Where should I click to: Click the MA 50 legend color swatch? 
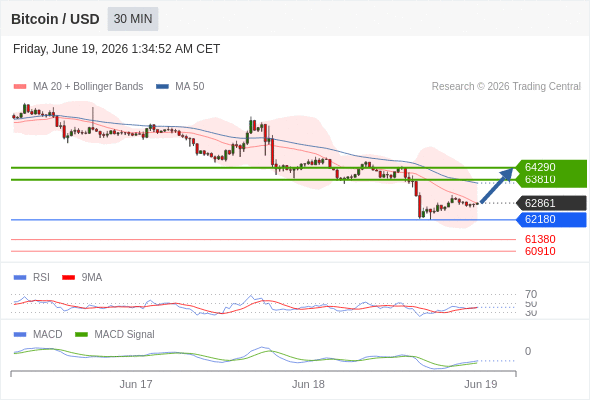[162, 87]
